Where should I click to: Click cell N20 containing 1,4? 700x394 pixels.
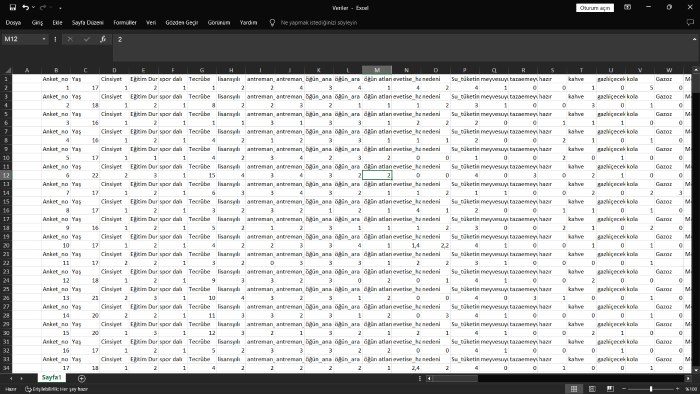coord(406,245)
